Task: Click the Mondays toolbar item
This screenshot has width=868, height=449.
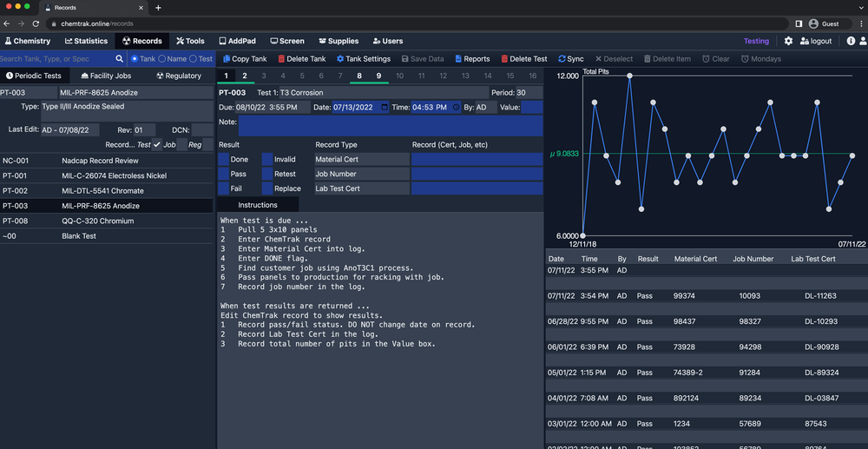Action: [x=761, y=59]
